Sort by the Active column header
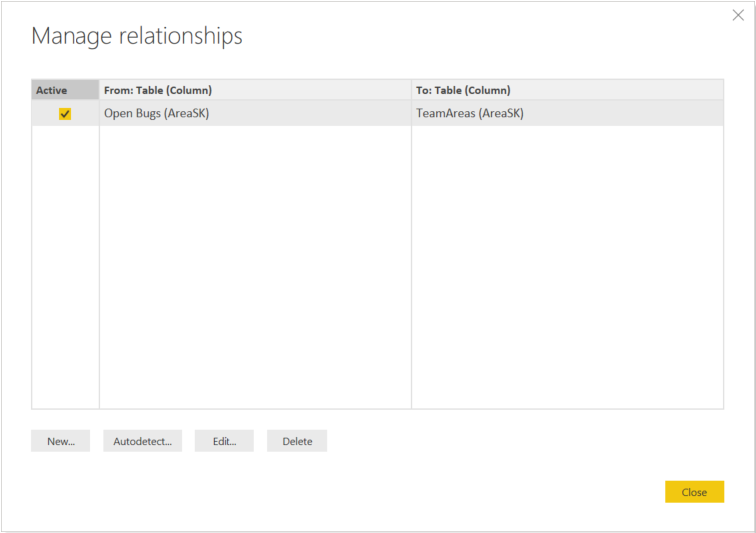Image resolution: width=756 pixels, height=533 pixels. 66,90
